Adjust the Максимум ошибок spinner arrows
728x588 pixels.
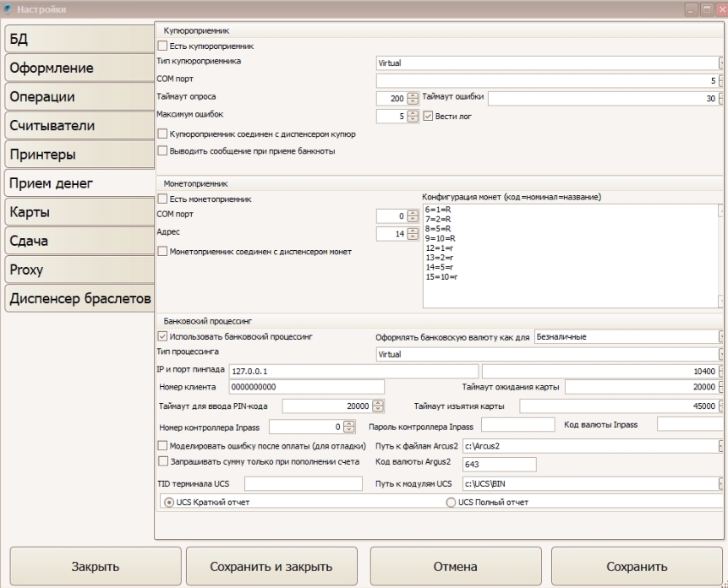[x=413, y=116]
